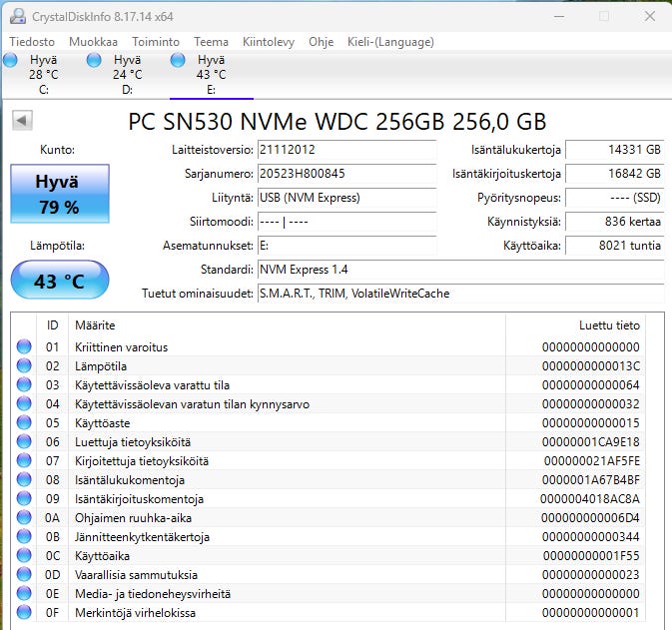
Task: Click the Tuetut ominaisuudet features field
Action: (459, 294)
